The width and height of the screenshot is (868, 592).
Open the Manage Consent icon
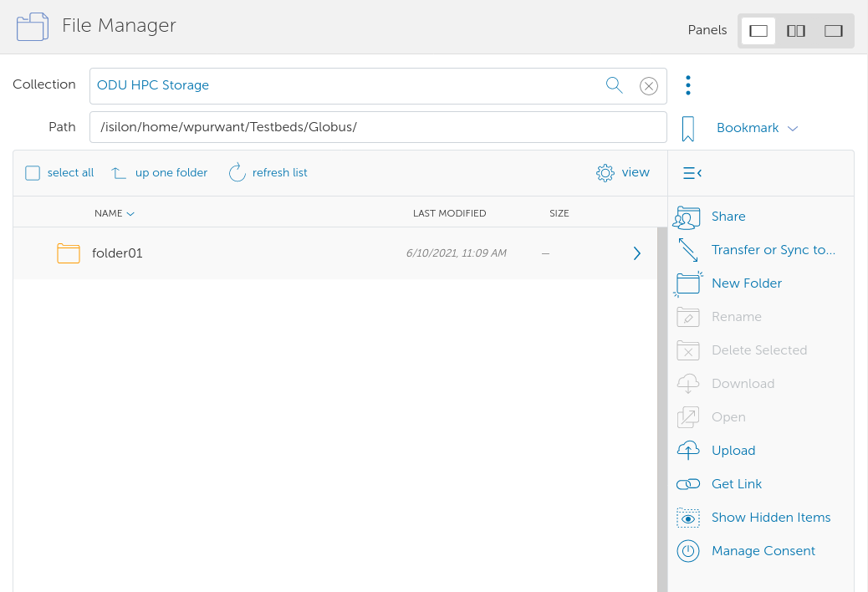point(686,550)
